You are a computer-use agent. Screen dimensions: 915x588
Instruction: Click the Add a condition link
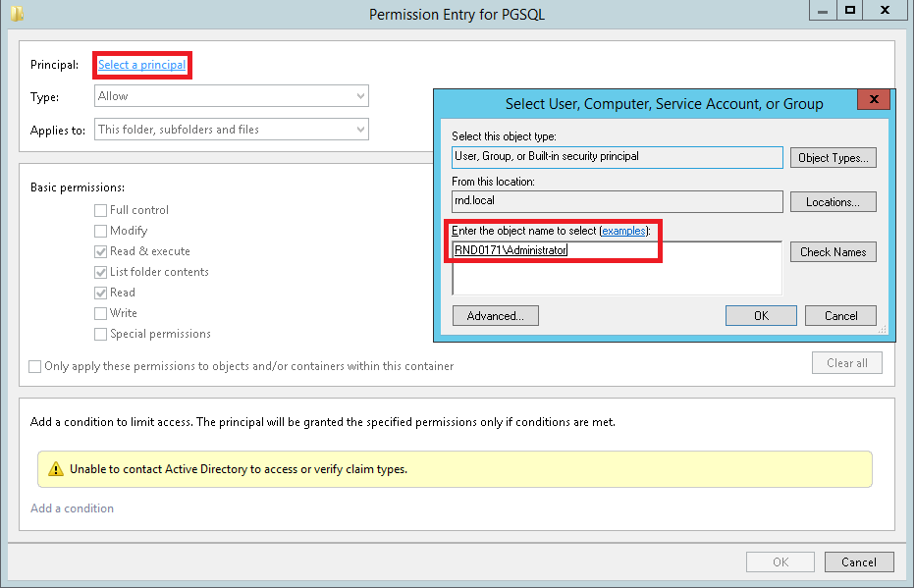[72, 508]
